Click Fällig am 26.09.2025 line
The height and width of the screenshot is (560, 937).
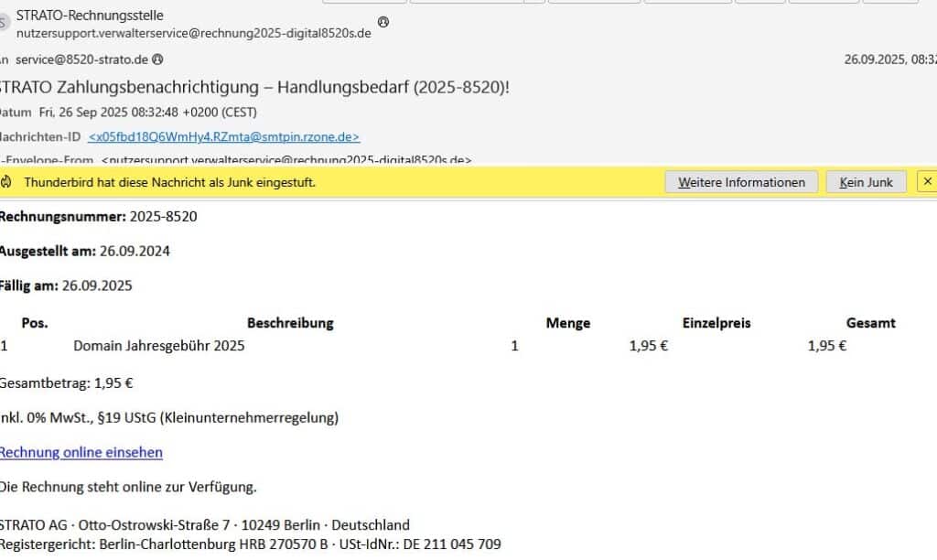pyautogui.click(x=66, y=285)
